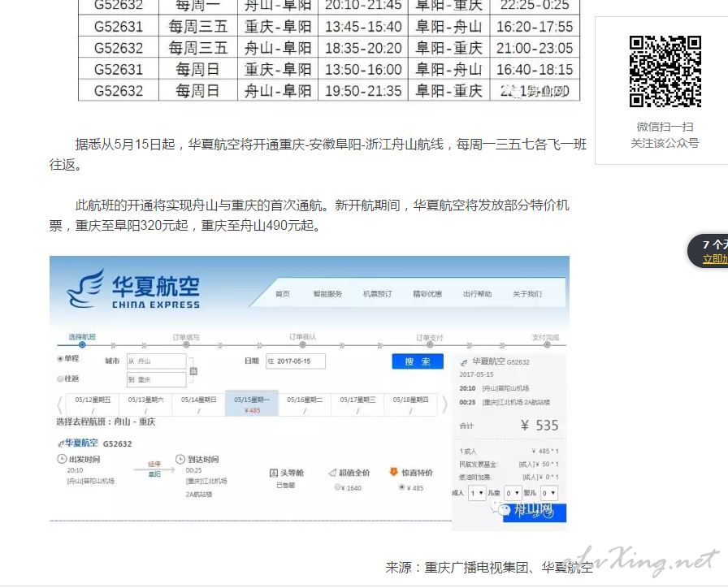Click the WeChat QR code image
Viewport: 728px width, 588px height.
(665, 71)
